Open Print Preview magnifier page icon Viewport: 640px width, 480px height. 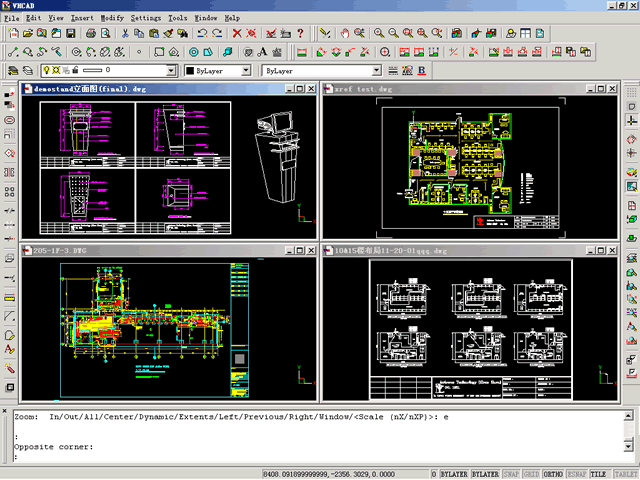(105, 33)
